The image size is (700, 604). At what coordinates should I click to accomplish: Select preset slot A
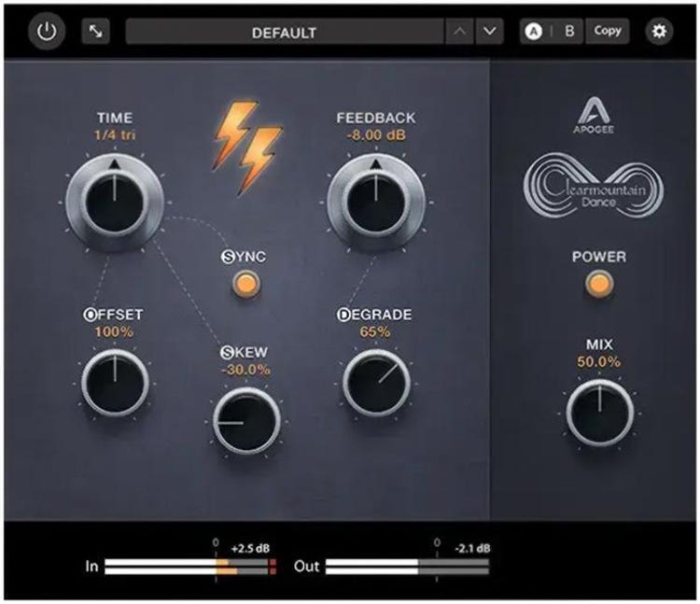(536, 32)
